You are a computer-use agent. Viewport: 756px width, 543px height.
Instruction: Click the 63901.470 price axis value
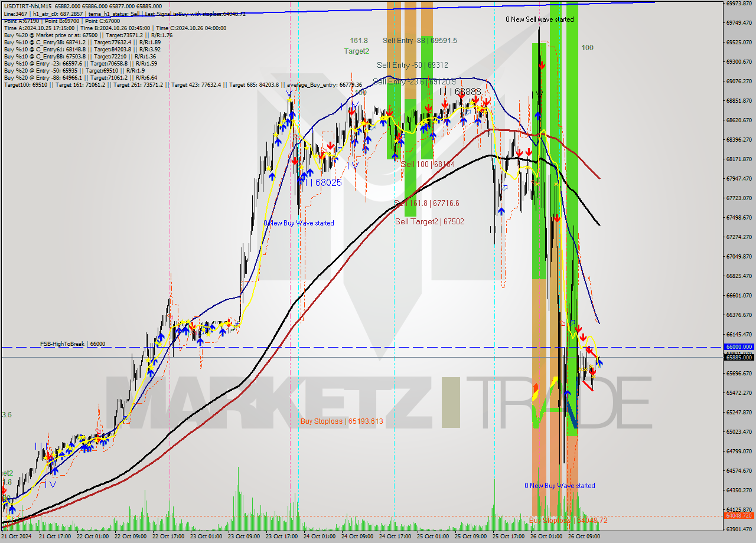click(x=739, y=529)
